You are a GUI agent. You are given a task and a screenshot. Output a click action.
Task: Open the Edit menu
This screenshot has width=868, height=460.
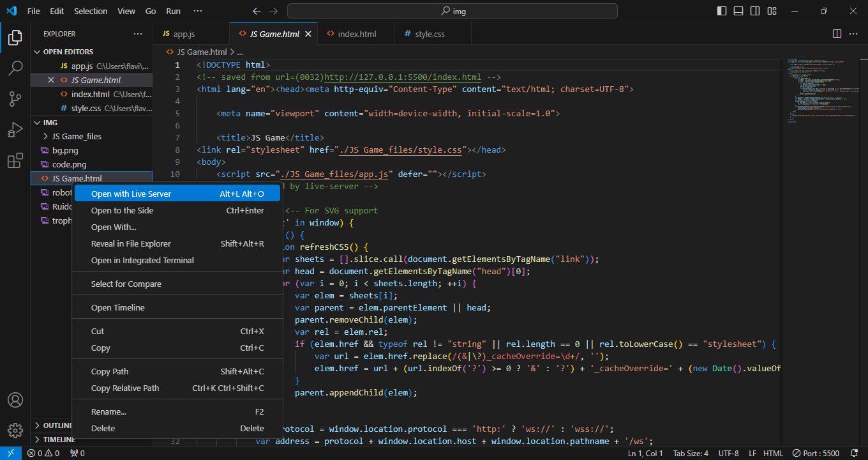click(x=57, y=11)
